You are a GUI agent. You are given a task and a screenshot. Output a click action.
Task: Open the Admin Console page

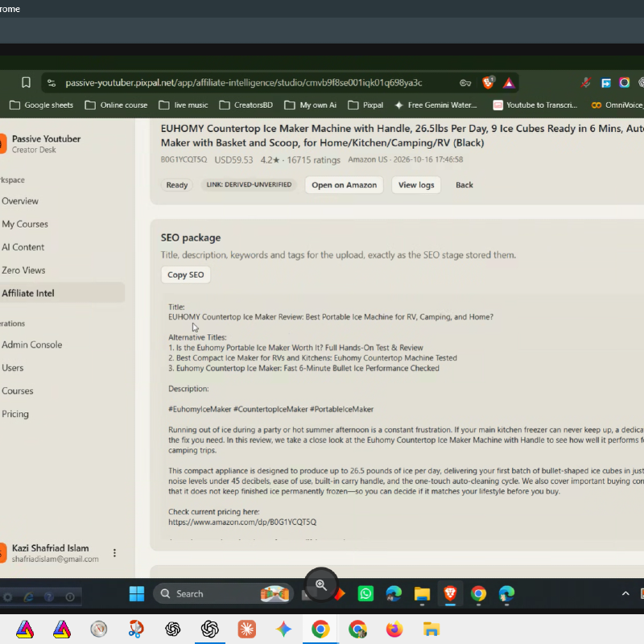click(31, 345)
